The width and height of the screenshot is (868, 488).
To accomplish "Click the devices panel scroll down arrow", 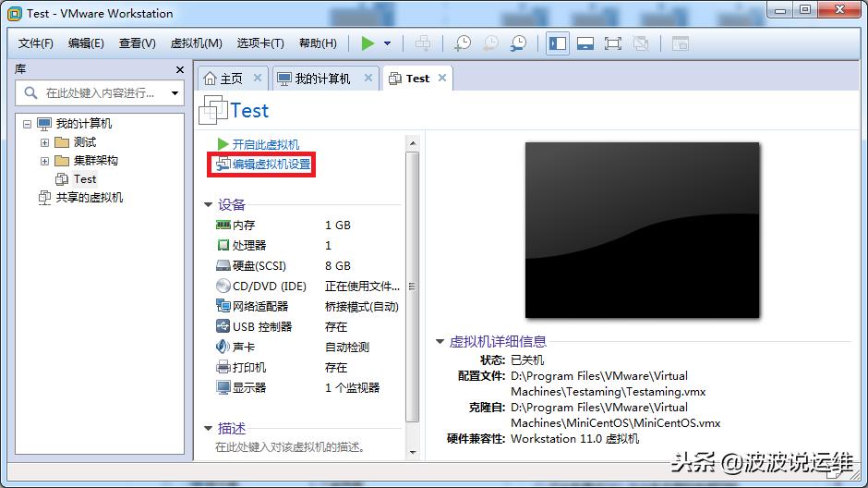I will click(413, 453).
